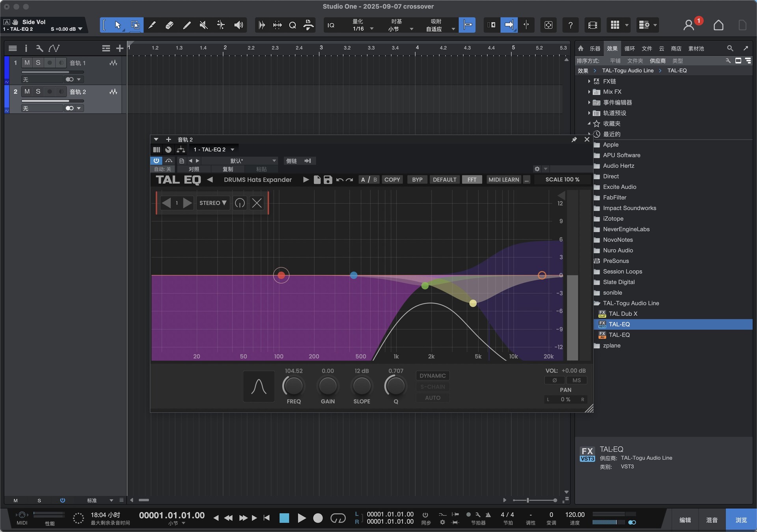Expand the FX链 tree item
Screen dimensions: 757x532
[589, 81]
